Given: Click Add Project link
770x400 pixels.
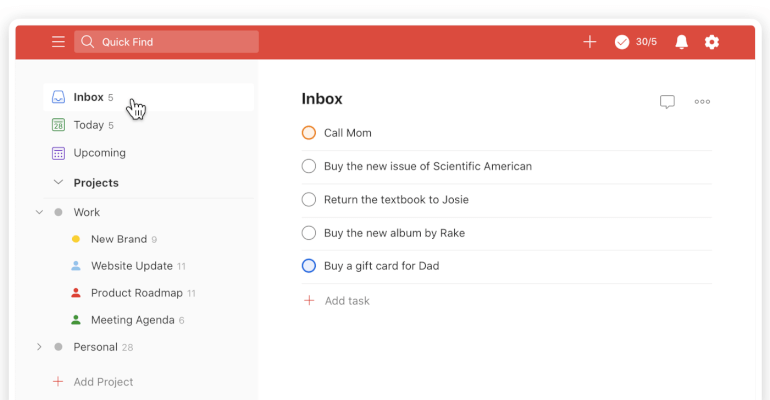Looking at the screenshot, I should [x=103, y=382].
